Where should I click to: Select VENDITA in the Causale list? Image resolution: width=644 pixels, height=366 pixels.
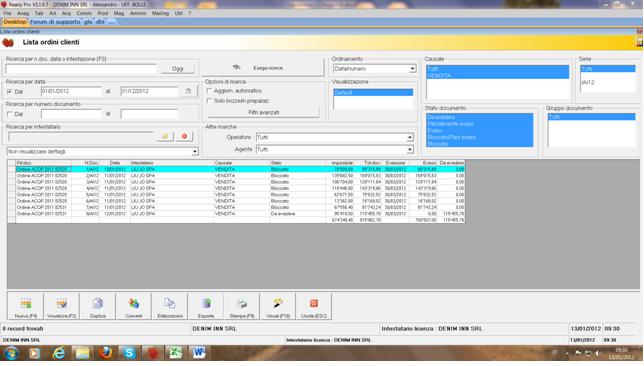pyautogui.click(x=497, y=76)
